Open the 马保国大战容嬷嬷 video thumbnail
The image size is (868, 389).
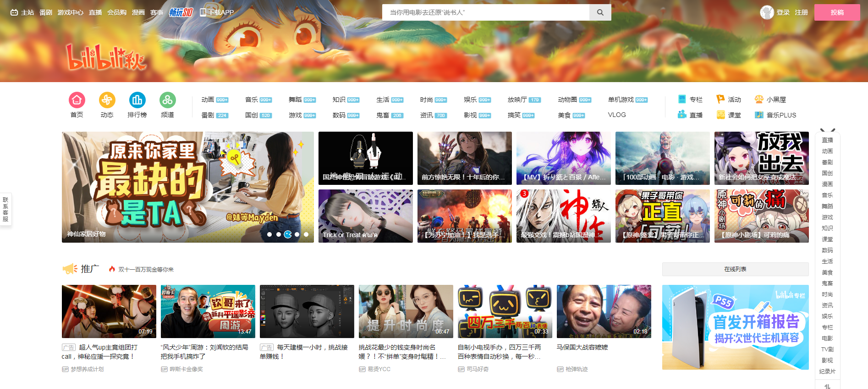[604, 311]
